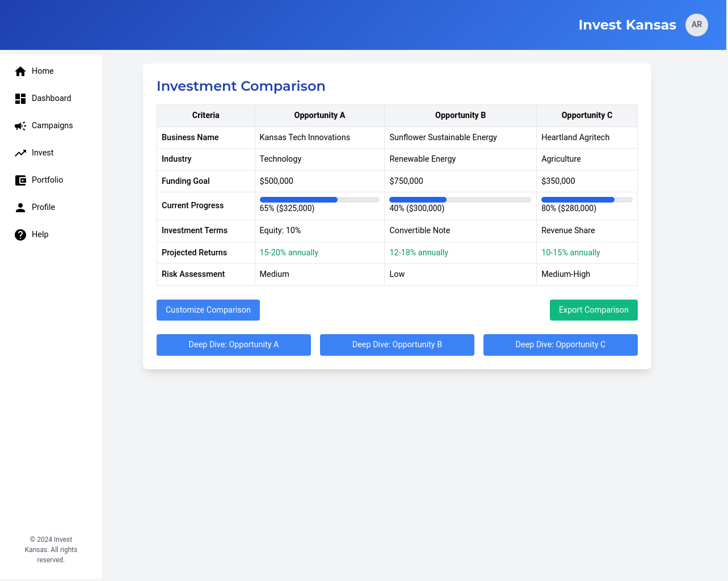Click the Invest trending arrow icon

tap(20, 153)
